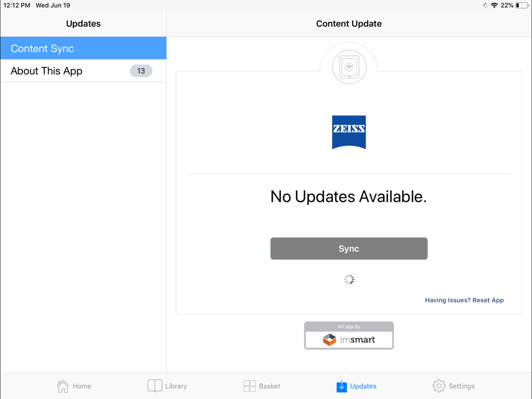Tap the Settings gear icon
This screenshot has height=399, width=532.
point(439,386)
